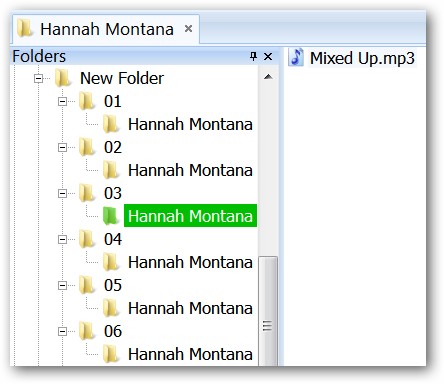This screenshot has height=384, width=444.
Task: Click the 05 folder icon
Action: click(x=87, y=285)
